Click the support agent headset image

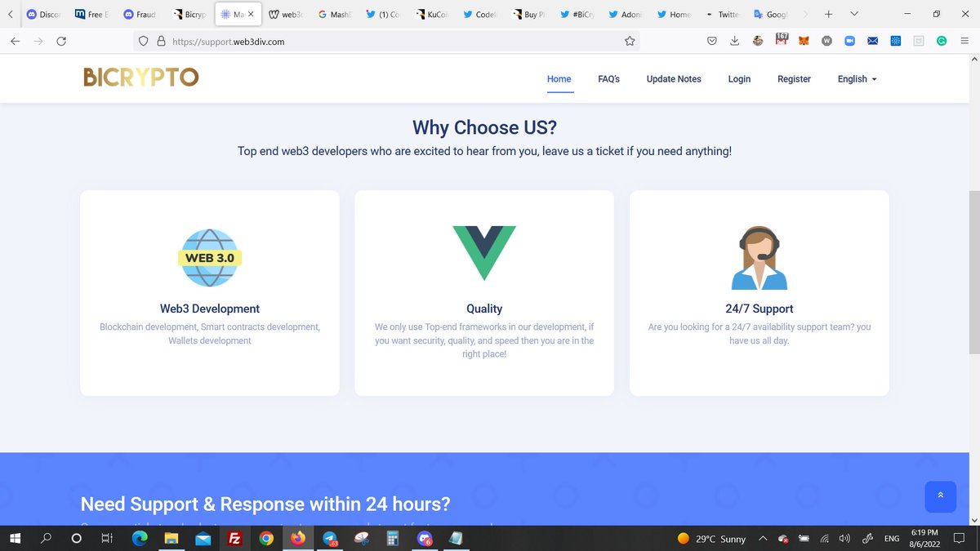point(759,257)
